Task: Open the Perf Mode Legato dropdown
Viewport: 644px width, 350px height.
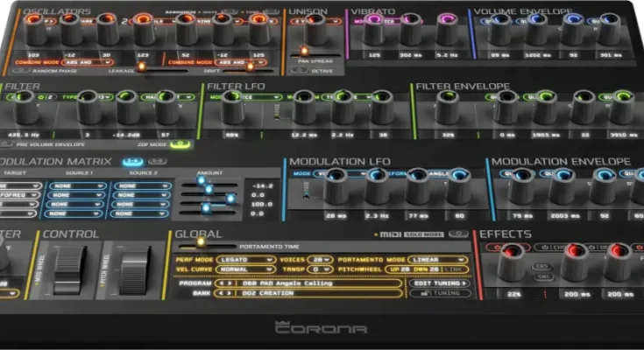Action: [x=246, y=260]
